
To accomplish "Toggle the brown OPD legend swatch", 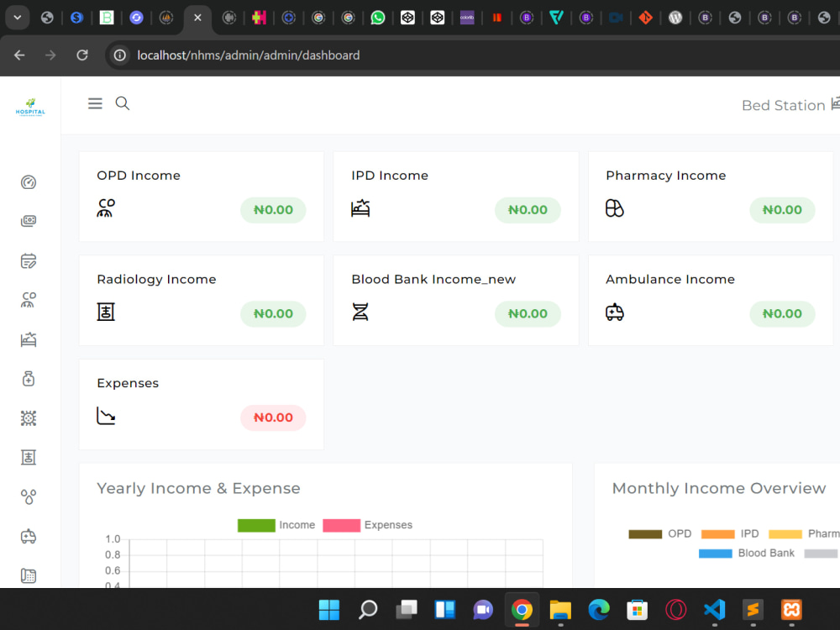I will pyautogui.click(x=645, y=534).
